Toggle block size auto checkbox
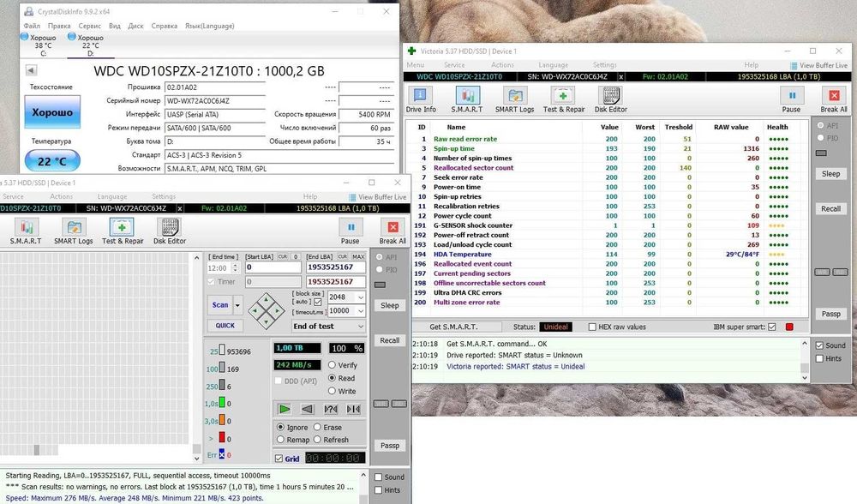Image resolution: width=857 pixels, height=504 pixels. 318,302
